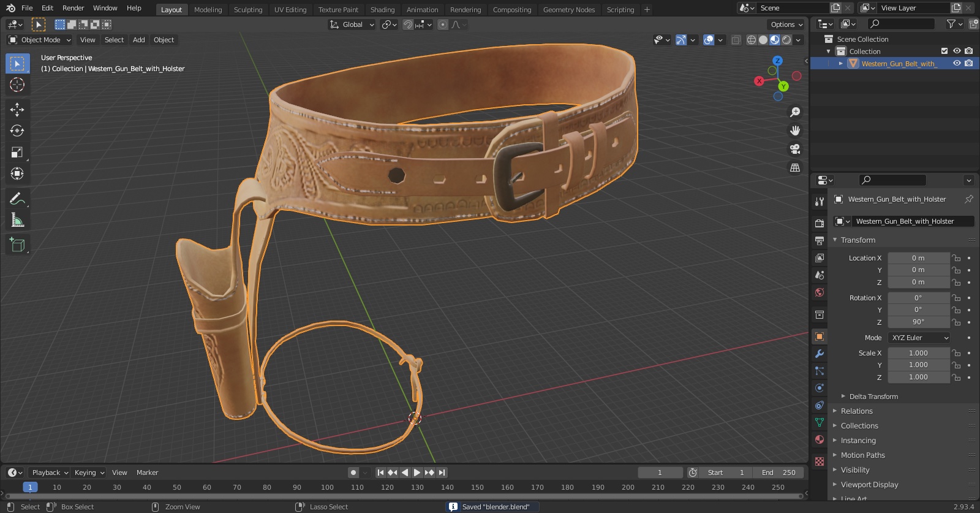
Task: Switch to rendered shading mode
Action: 786,40
